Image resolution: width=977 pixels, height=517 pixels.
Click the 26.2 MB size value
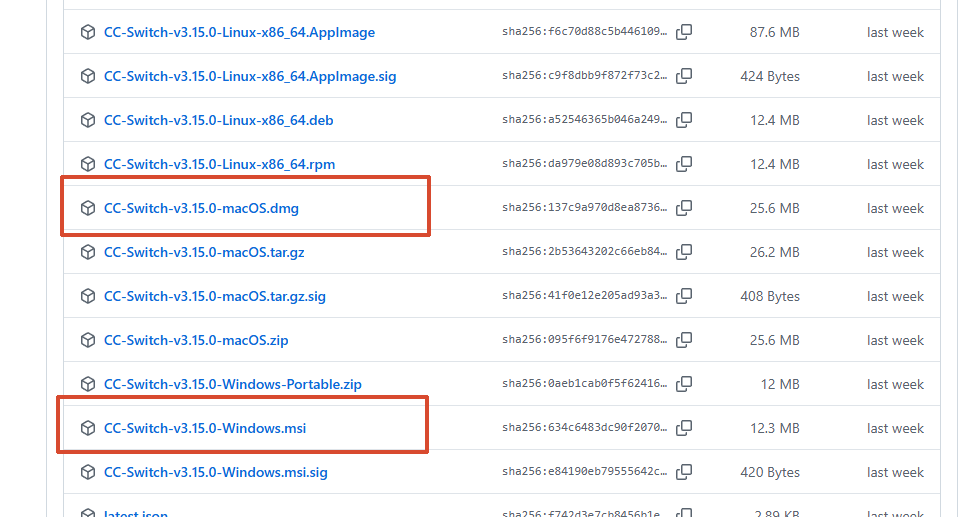tap(774, 252)
